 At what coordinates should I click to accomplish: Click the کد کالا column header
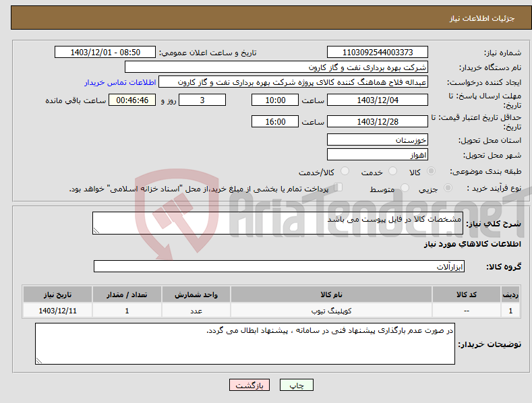tap(467, 294)
